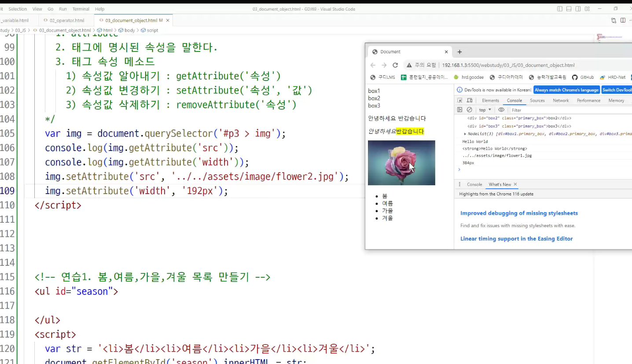The height and width of the screenshot is (364, 632).
Task: Open the 구디LMS bookmark
Action: point(382,77)
